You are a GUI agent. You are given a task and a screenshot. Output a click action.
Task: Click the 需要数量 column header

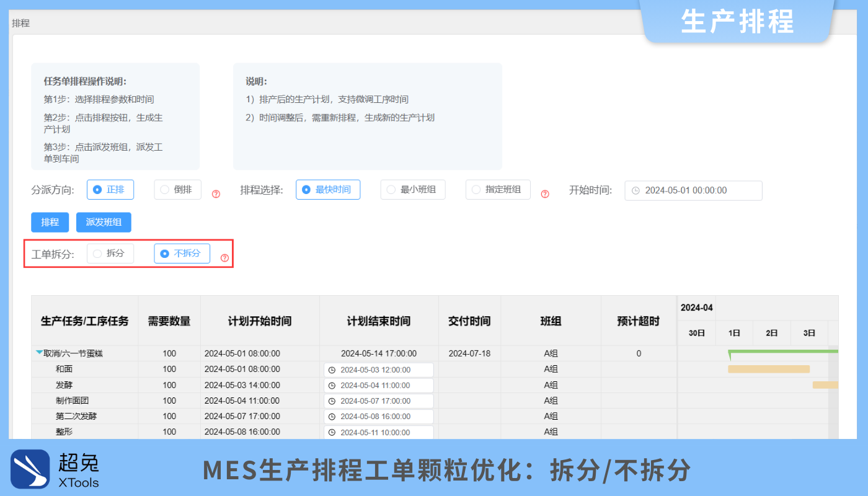pyautogui.click(x=169, y=321)
